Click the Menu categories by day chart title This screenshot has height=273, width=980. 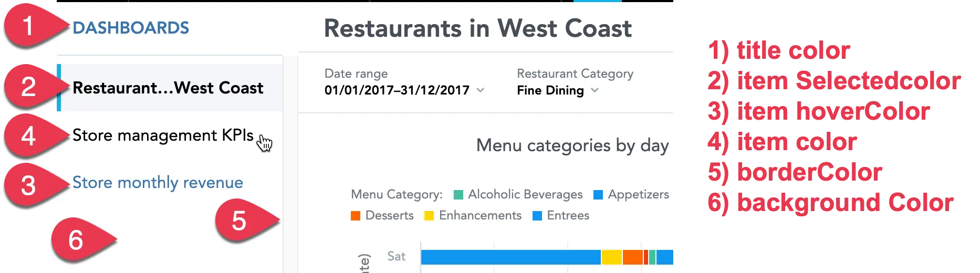point(572,145)
